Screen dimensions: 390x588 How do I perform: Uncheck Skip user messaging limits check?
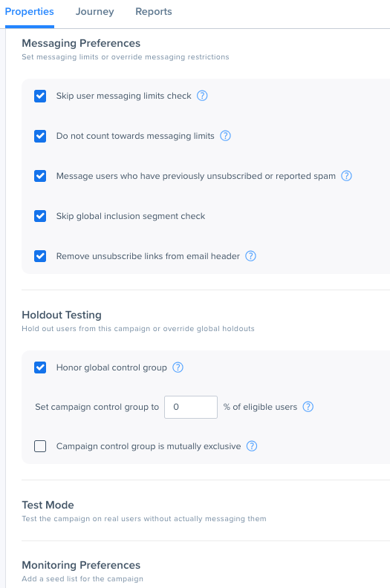click(40, 96)
